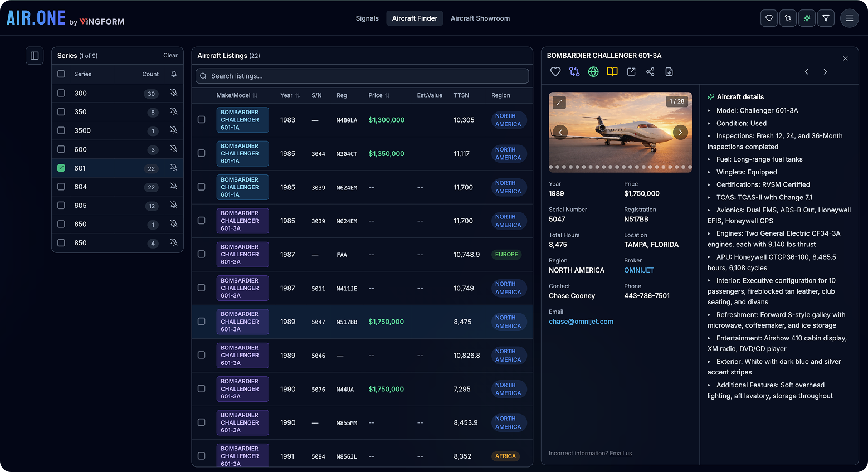This screenshot has height=472, width=868.
Task: Favorite this aircraft with the heart icon
Action: (555, 71)
